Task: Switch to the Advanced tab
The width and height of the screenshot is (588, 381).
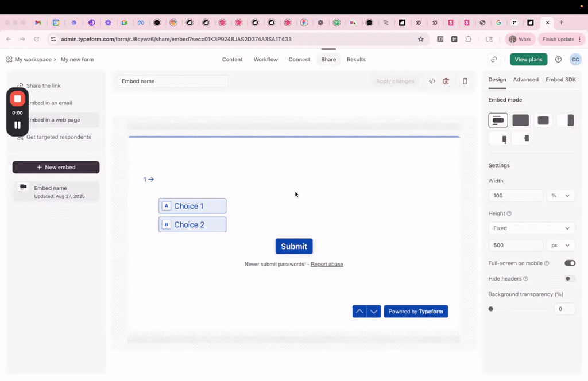Action: pyautogui.click(x=525, y=80)
